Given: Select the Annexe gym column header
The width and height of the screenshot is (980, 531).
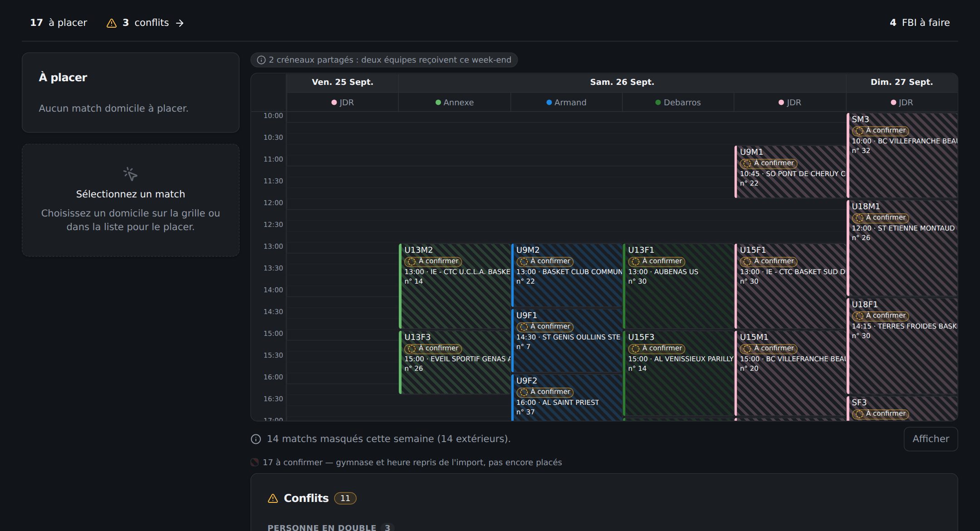Looking at the screenshot, I should point(455,103).
